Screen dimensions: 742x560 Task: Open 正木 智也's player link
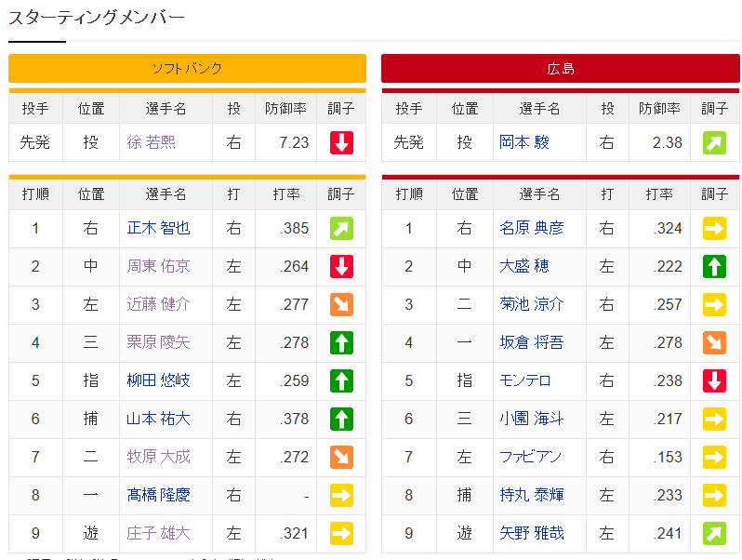[x=158, y=228]
